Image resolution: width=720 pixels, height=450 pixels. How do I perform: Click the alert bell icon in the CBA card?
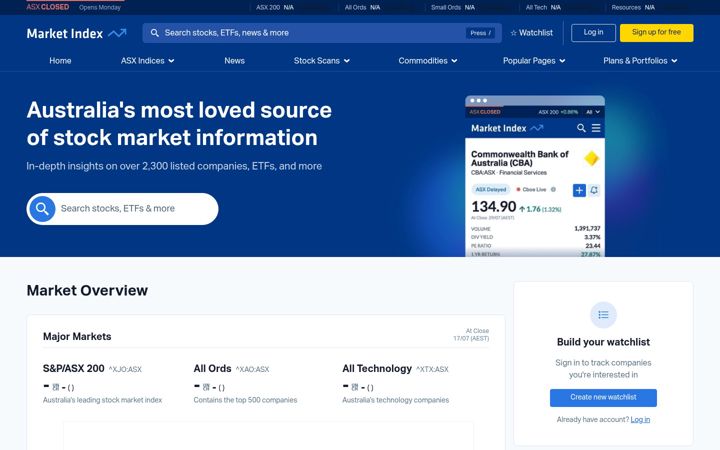(594, 190)
